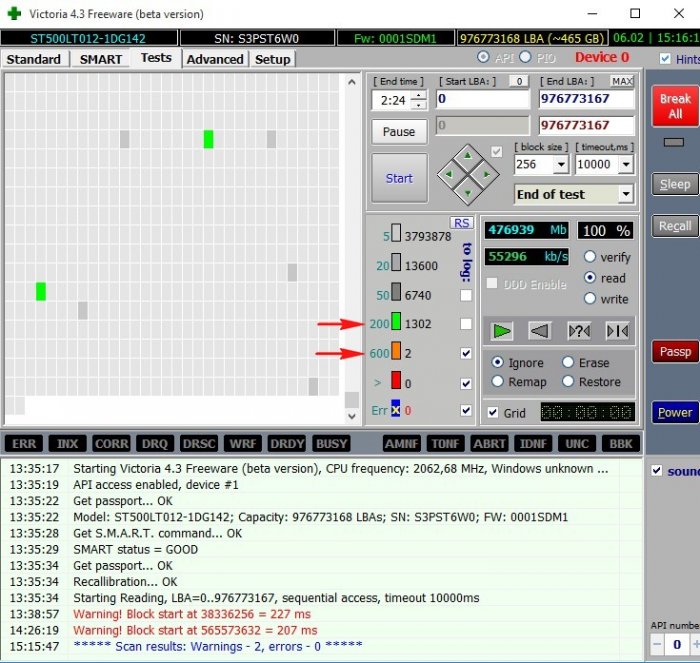Click the Passp button
This screenshot has height=663, width=700.
click(x=675, y=352)
